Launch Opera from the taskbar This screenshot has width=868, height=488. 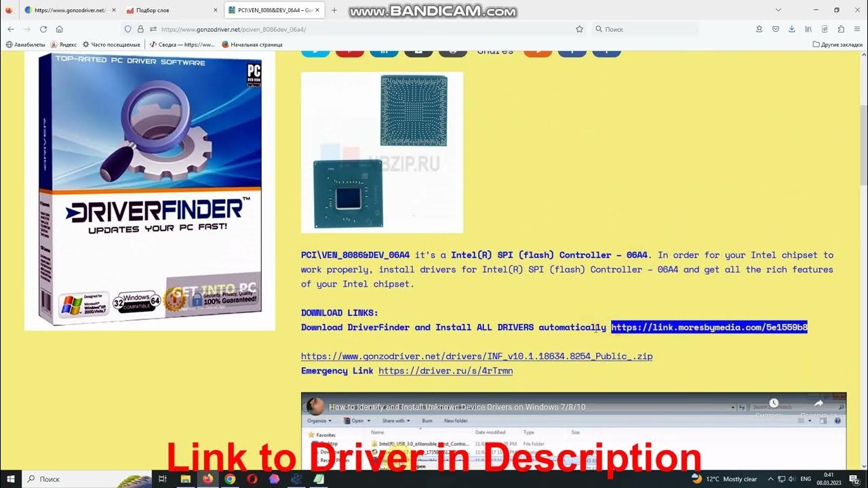pyautogui.click(x=252, y=479)
